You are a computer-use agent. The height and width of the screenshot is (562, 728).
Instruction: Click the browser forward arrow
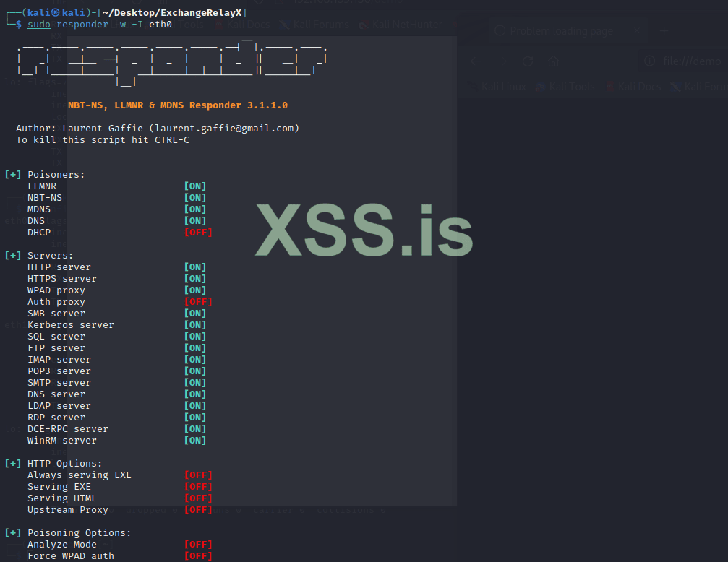coord(502,61)
